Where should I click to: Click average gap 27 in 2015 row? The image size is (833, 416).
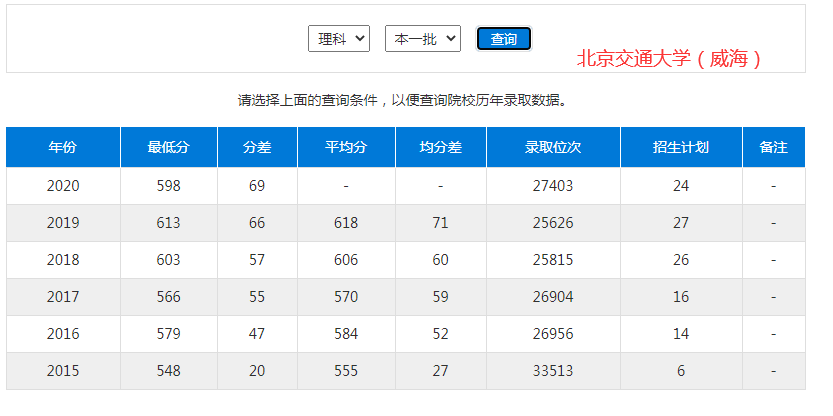440,370
